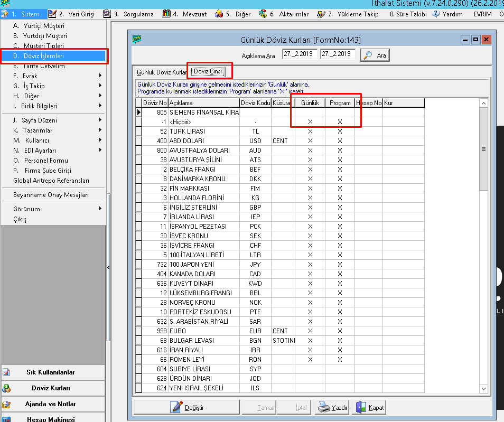Screen dimensions: 504x422
Task: Switch to Günlük Döviz Kurları tab
Action: pos(161,71)
